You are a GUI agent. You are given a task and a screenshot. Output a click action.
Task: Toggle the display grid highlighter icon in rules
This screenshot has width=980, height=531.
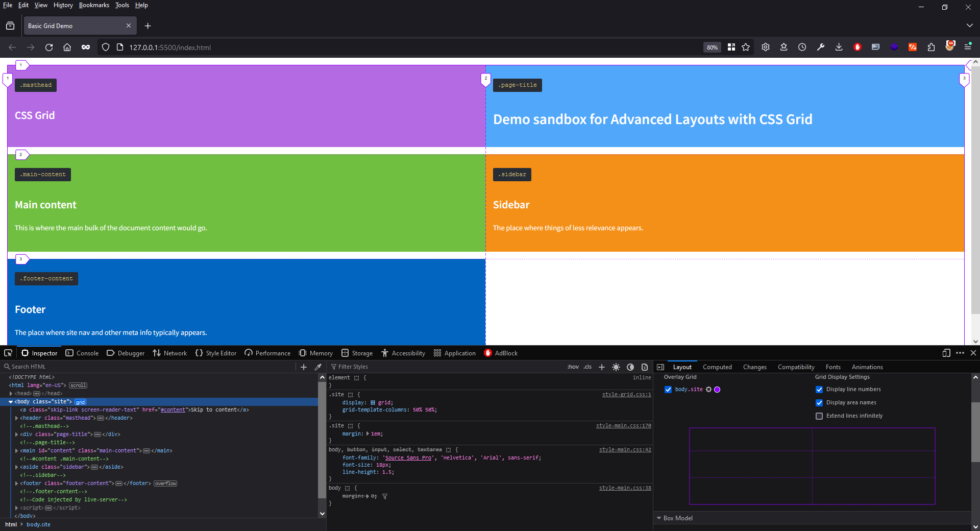click(x=373, y=402)
